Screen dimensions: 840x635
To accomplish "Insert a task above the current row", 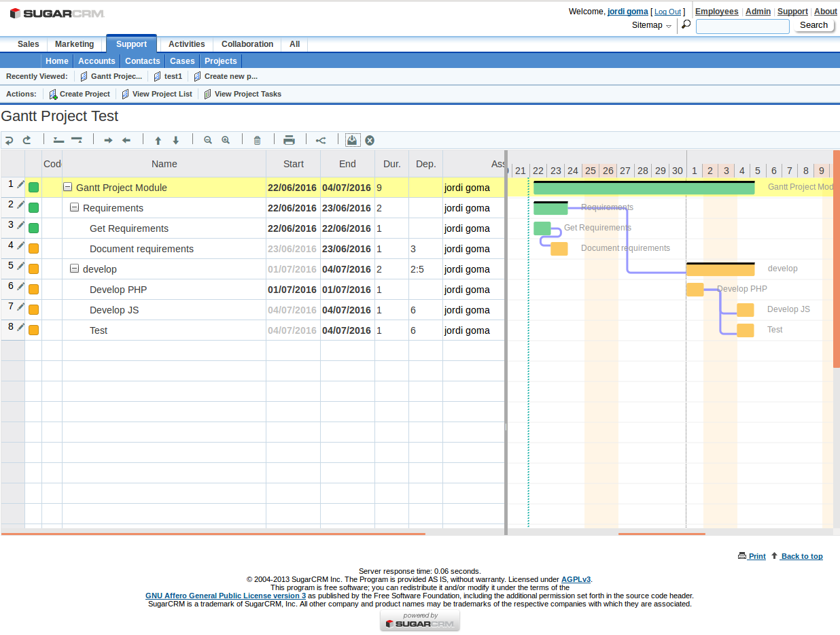I will click(x=58, y=140).
